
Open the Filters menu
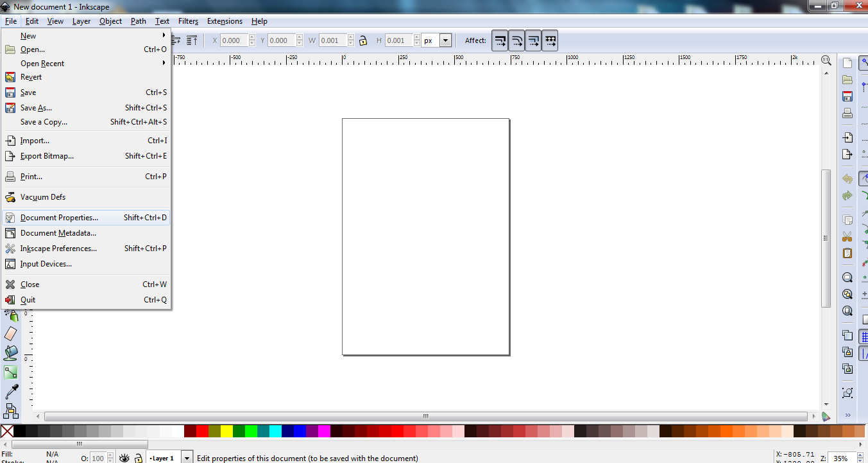[x=188, y=21]
